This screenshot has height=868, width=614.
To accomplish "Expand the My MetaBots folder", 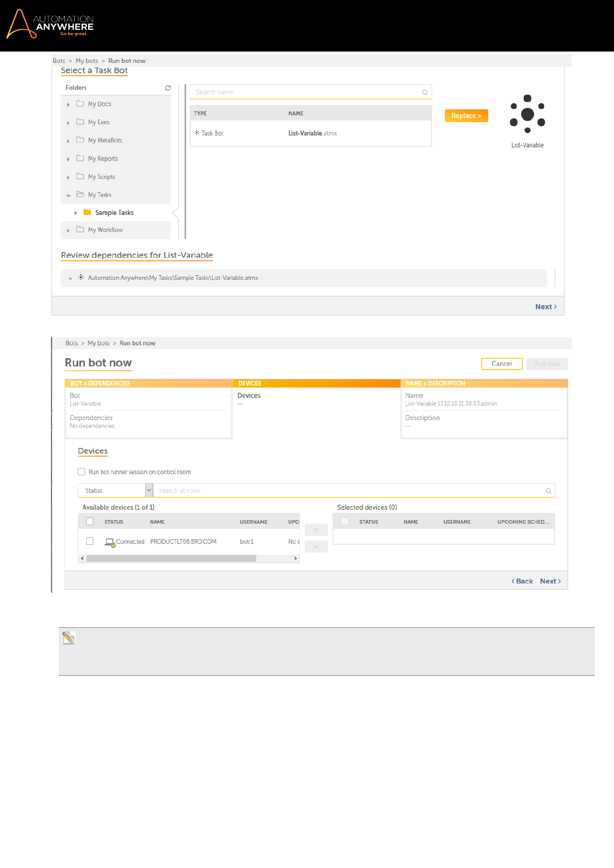I will [68, 141].
